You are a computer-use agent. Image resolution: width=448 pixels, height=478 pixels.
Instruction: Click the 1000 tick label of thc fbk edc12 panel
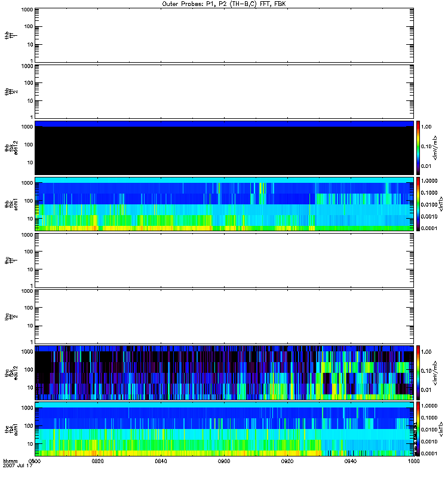(27, 351)
